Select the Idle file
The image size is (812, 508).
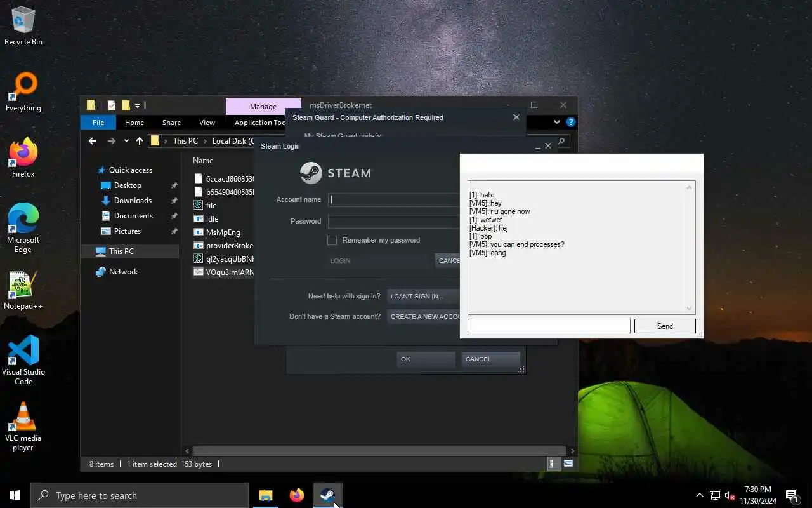click(206, 219)
